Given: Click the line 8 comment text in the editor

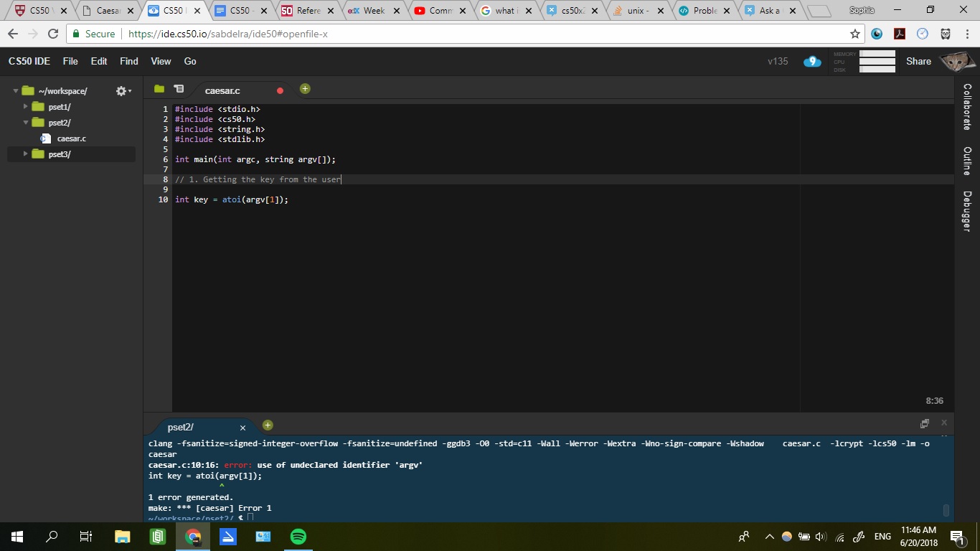Looking at the screenshot, I should coord(258,179).
